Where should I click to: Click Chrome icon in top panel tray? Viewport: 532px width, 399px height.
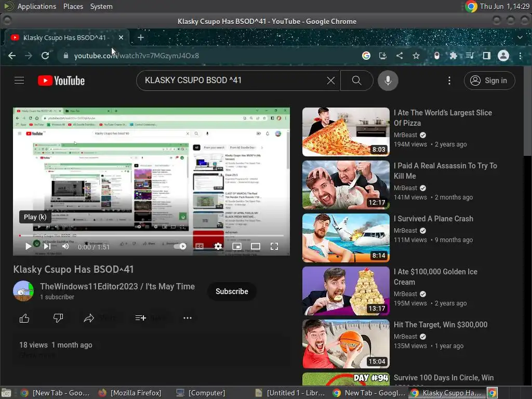[x=471, y=6]
